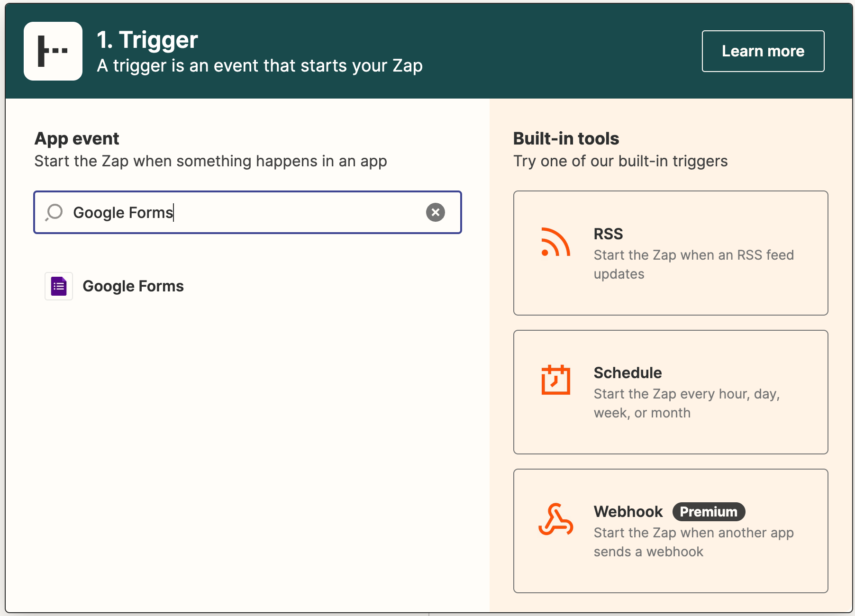855x616 pixels.
Task: Open the Learn more link button
Action: [x=763, y=51]
